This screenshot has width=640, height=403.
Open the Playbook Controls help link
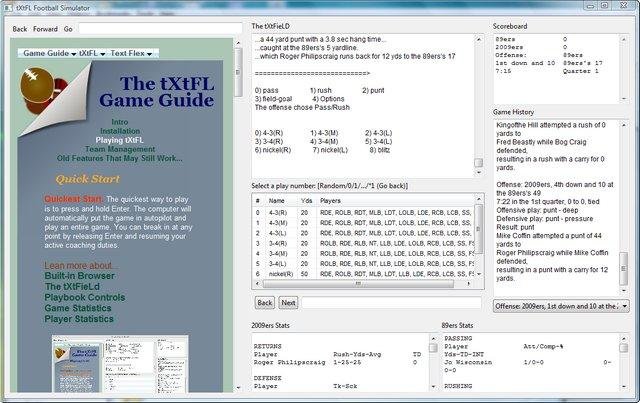coord(85,297)
